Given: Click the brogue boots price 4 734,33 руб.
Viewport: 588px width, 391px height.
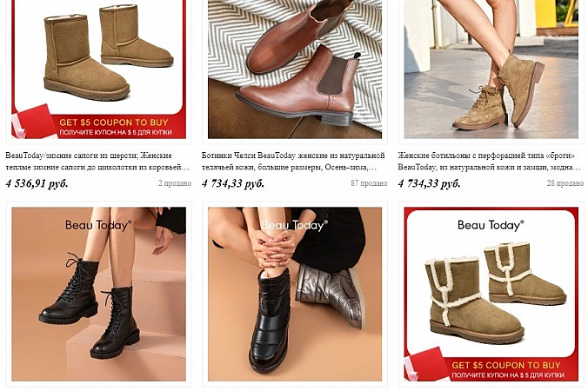Looking at the screenshot, I should pos(429,183).
